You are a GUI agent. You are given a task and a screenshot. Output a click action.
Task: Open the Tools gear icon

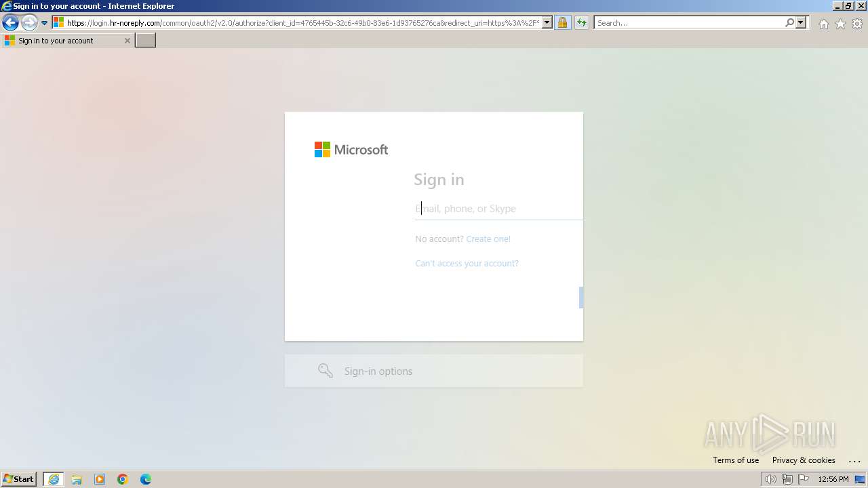click(x=857, y=24)
